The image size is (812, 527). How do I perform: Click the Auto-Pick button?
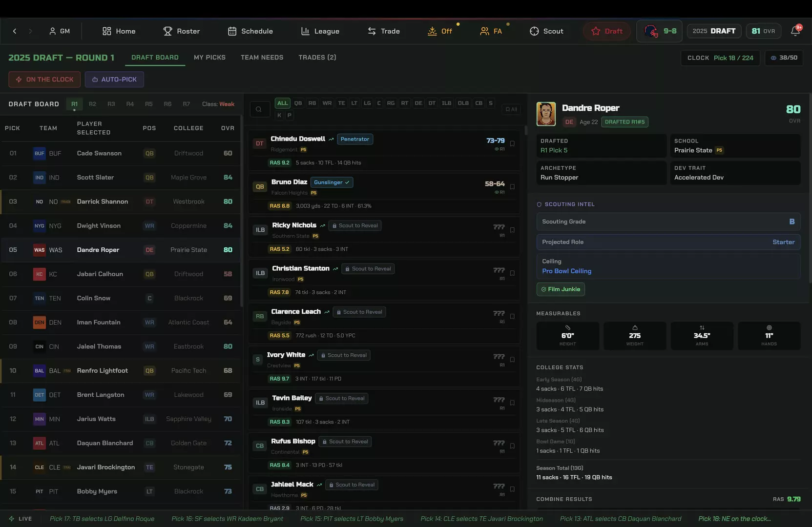coord(114,80)
